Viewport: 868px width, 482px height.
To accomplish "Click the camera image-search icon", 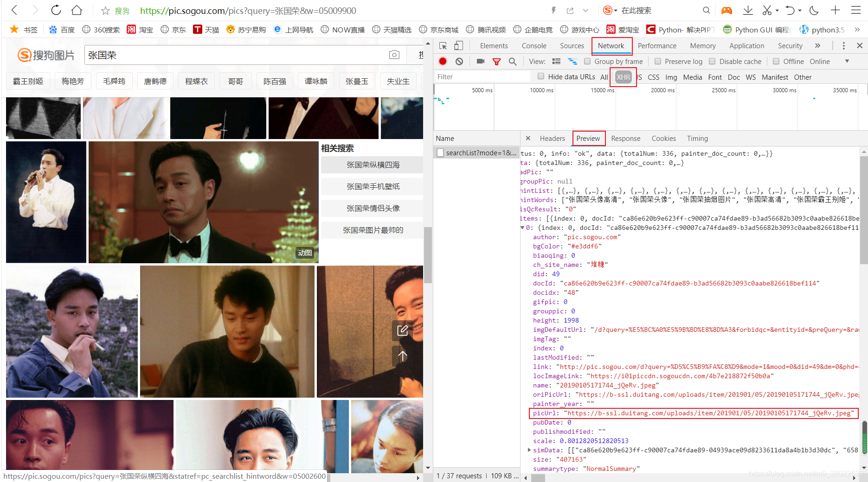I will [x=394, y=55].
